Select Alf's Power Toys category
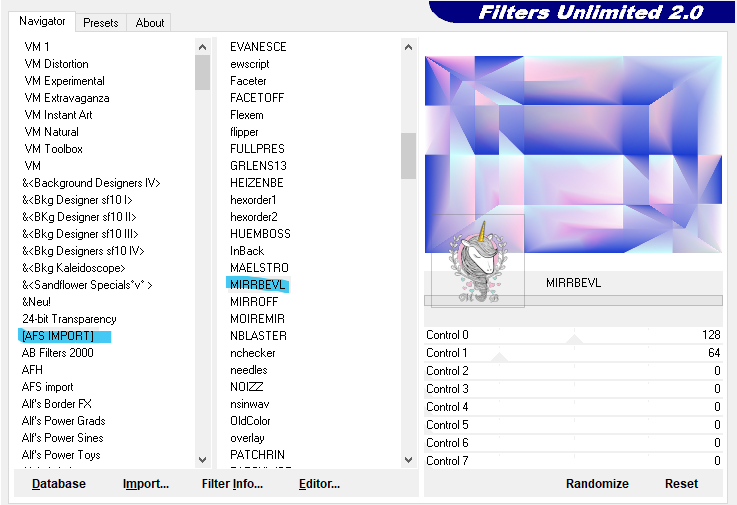 pos(61,455)
